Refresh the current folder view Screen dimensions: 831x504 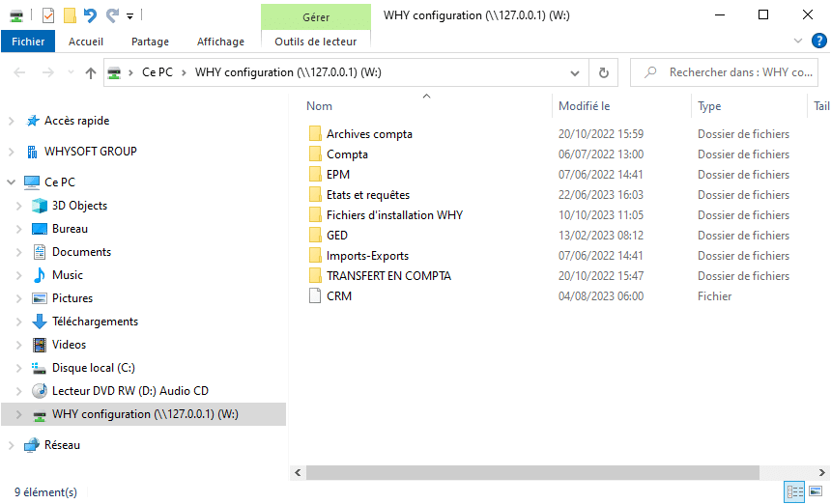(604, 73)
